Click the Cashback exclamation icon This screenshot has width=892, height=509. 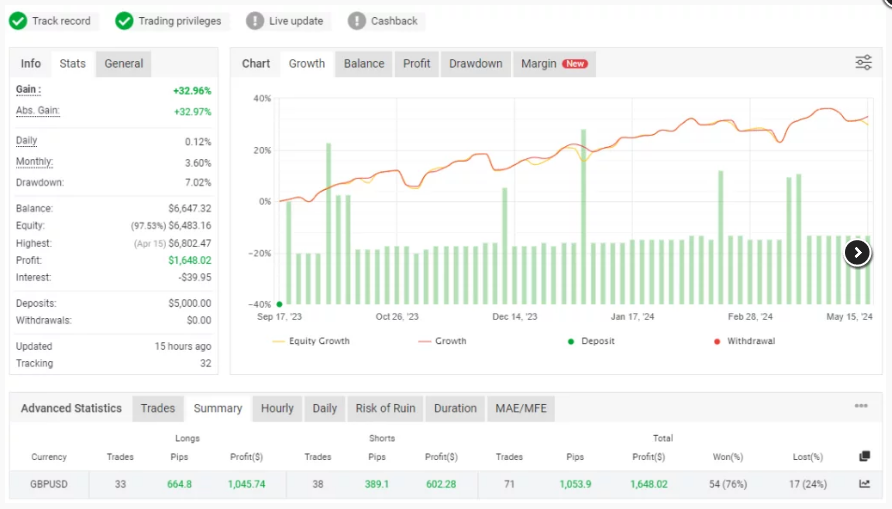pyautogui.click(x=357, y=21)
